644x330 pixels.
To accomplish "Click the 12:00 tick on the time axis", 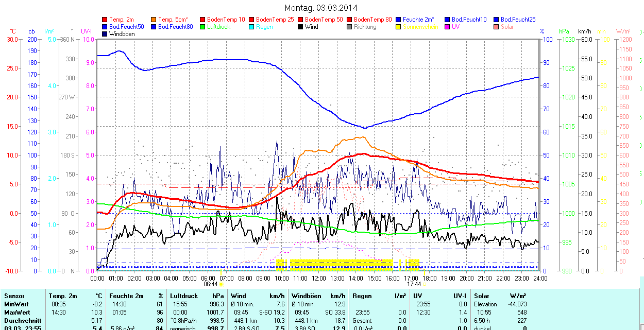I will (x=319, y=278).
